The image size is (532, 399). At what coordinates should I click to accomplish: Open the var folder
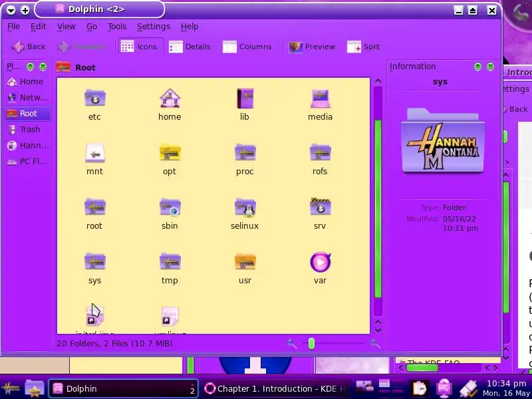pos(320,262)
